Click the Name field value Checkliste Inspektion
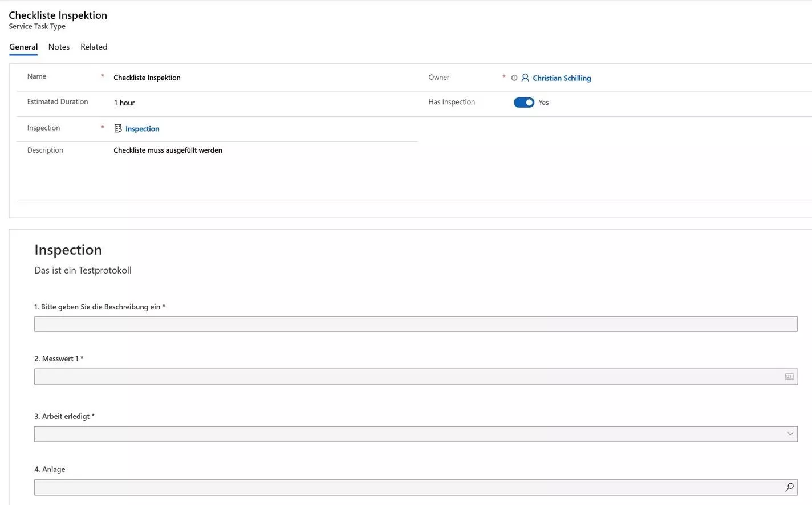Viewport: 812px width, 505px height. 147,78
